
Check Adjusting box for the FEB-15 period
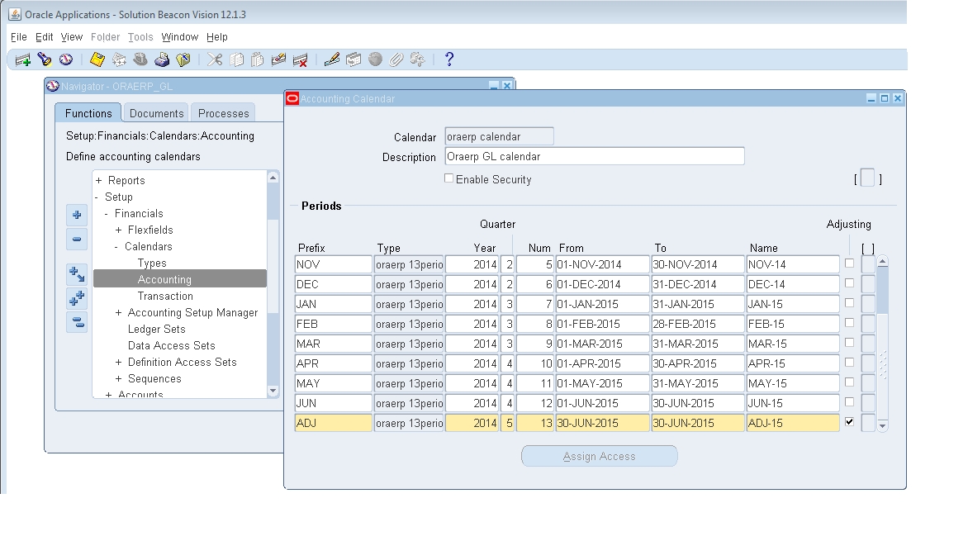pos(849,323)
